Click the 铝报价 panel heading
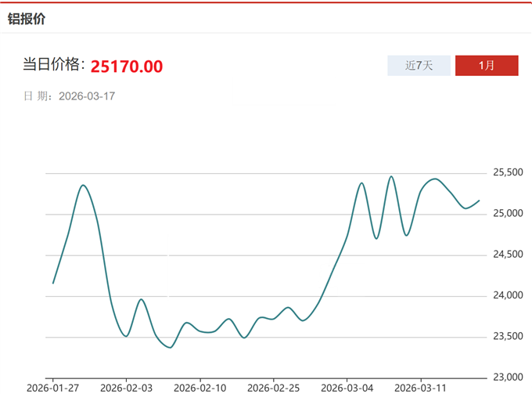The height and width of the screenshot is (394, 532). pos(27,19)
